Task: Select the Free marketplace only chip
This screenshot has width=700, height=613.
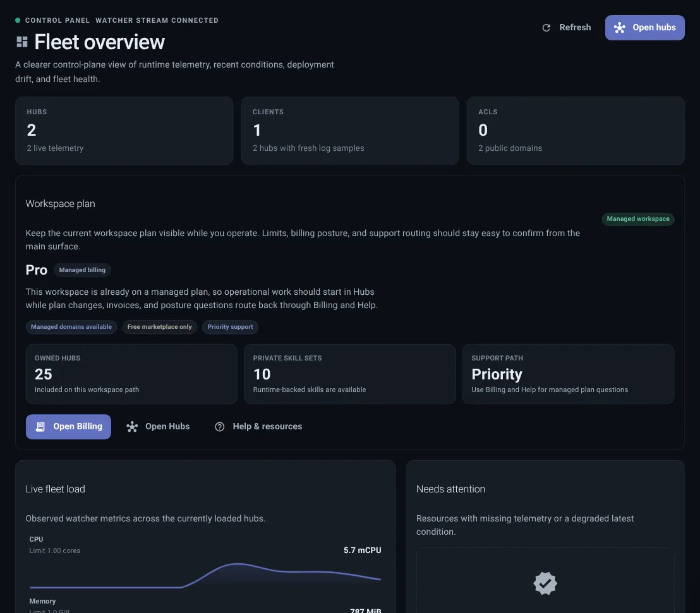Action: [159, 327]
